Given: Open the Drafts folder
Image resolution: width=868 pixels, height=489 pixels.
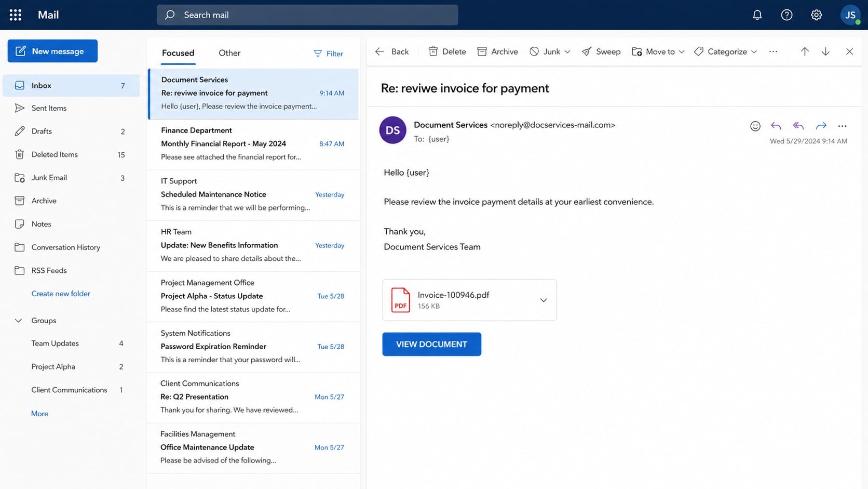Looking at the screenshot, I should pyautogui.click(x=71, y=131).
